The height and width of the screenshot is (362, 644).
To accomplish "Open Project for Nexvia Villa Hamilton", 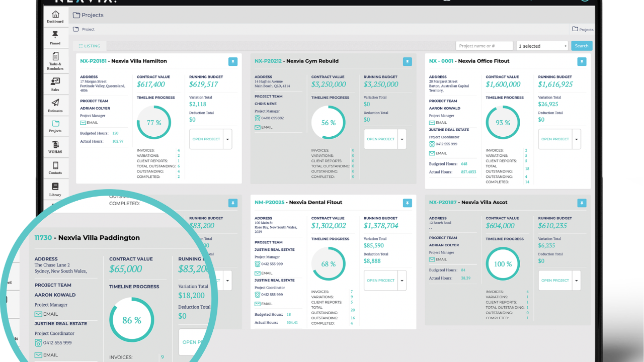I will click(206, 139).
